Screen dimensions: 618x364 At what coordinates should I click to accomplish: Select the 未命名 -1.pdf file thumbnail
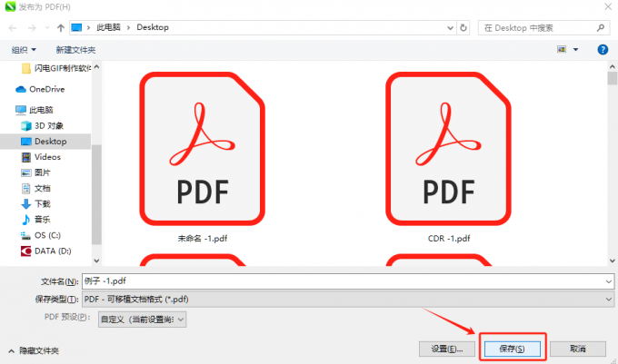pos(202,149)
